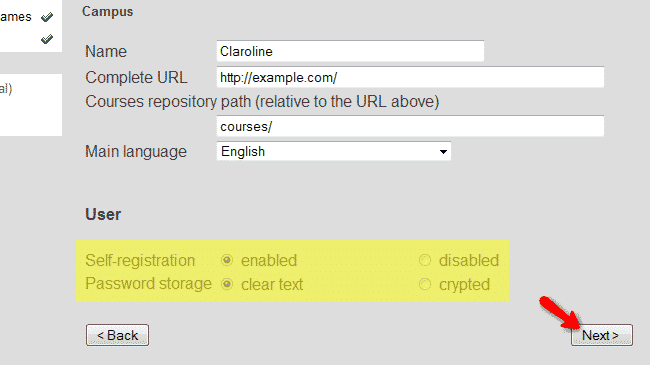Click the User section heading
This screenshot has height=366, width=650.
(x=103, y=214)
